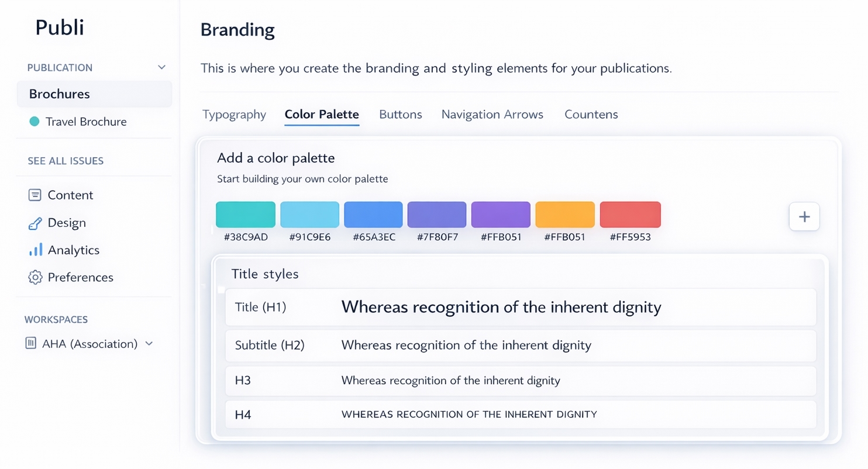Image resolution: width=868 pixels, height=469 pixels.
Task: Click the plus icon to add a color
Action: (x=804, y=216)
